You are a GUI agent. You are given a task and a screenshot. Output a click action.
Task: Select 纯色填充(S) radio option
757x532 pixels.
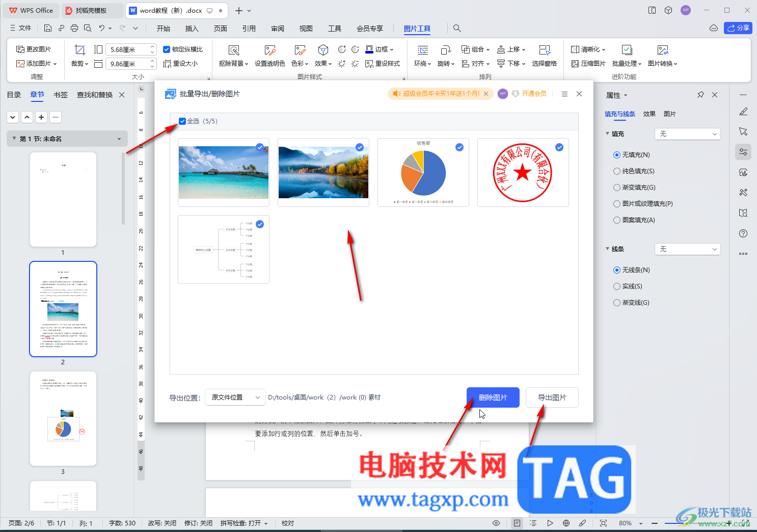click(617, 171)
